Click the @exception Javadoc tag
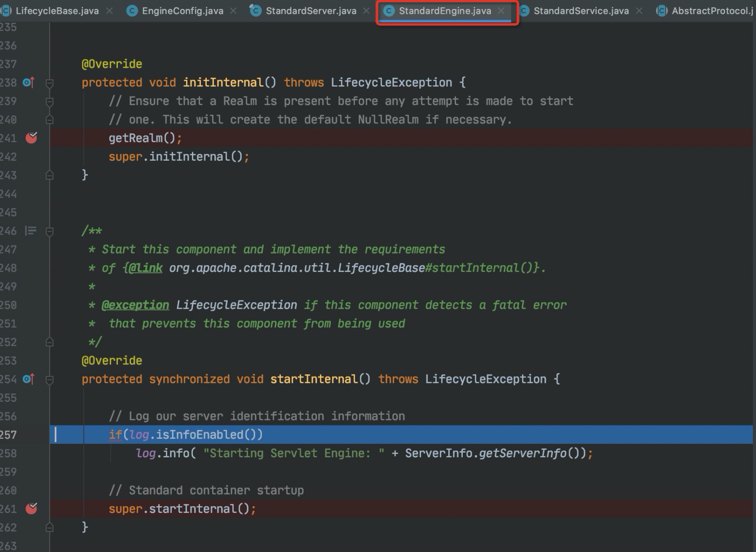 [x=135, y=305]
